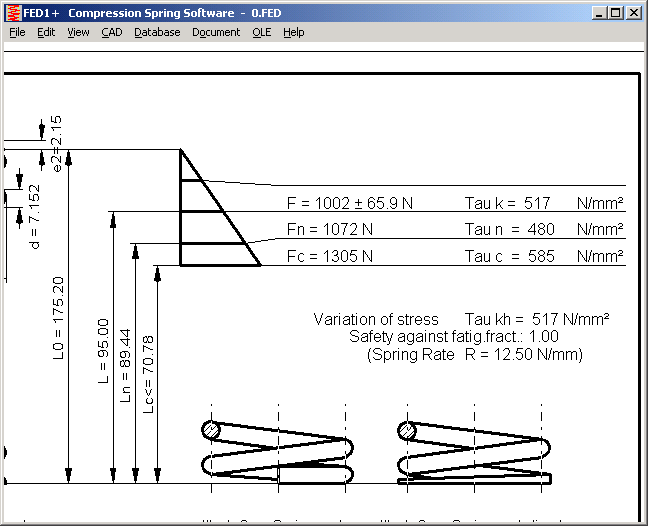Open the Database menu
The width and height of the screenshot is (648, 526).
coord(157,32)
